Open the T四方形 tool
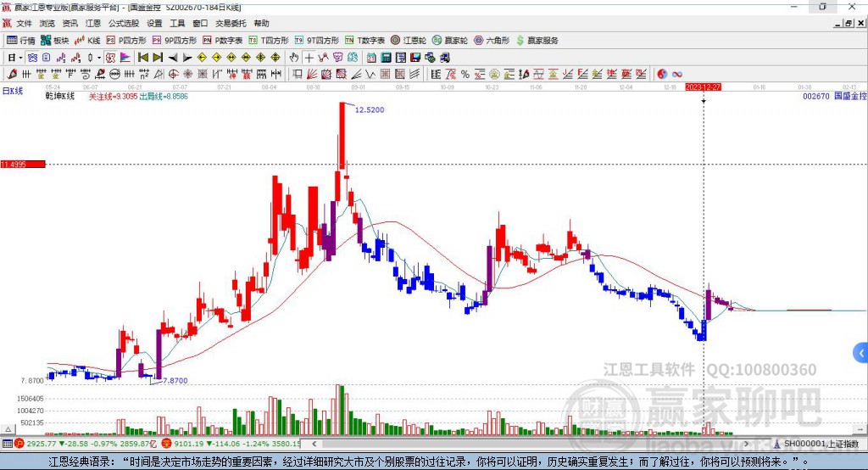Screen dimensions: 868x470 (269, 41)
